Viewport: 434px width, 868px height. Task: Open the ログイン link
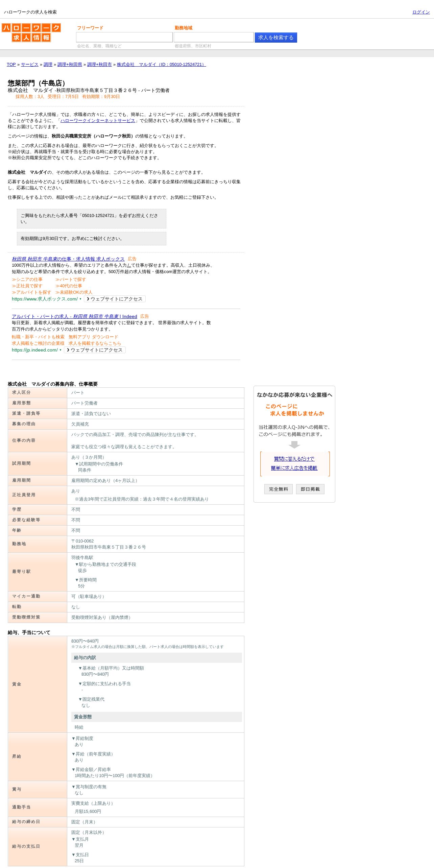pos(421,12)
